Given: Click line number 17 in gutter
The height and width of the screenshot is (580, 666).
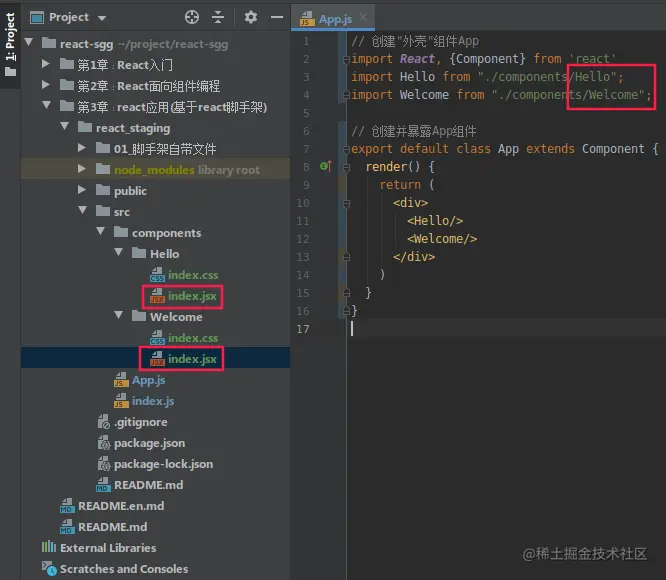Looking at the screenshot, I should (303, 329).
